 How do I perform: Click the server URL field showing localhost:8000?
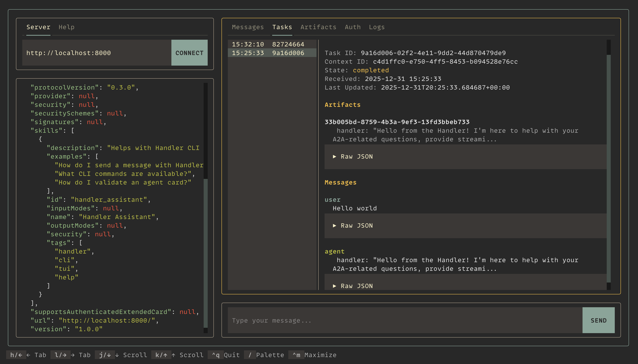[x=95, y=53]
